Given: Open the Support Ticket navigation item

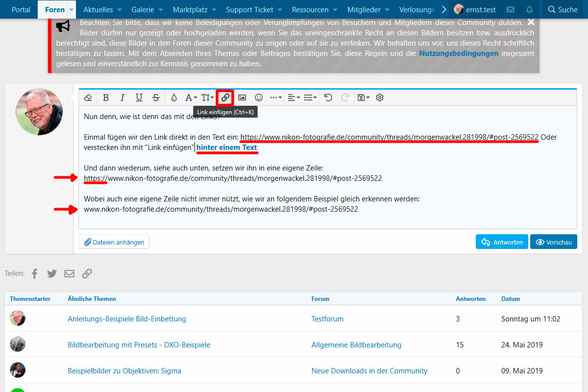Looking at the screenshot, I should (x=250, y=9).
